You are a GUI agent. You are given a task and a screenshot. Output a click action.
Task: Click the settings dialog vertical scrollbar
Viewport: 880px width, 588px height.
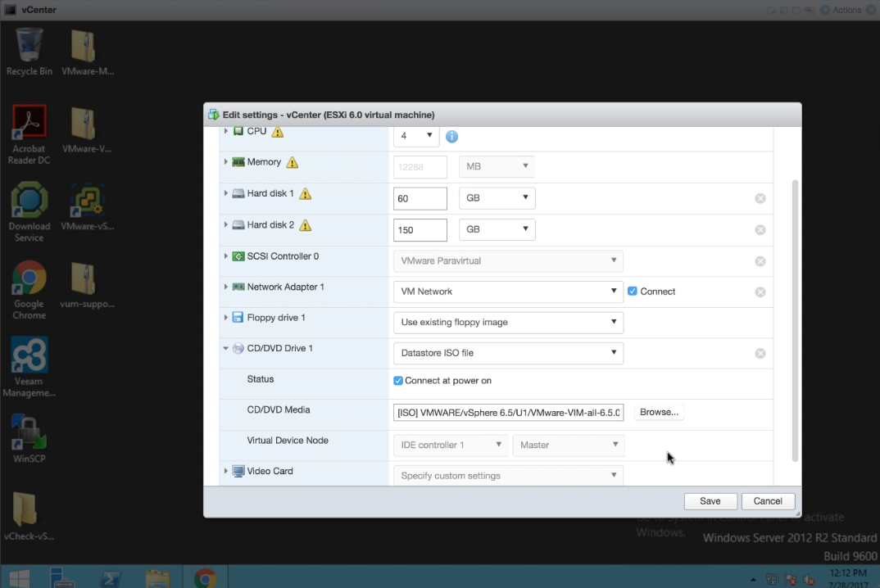(x=795, y=320)
